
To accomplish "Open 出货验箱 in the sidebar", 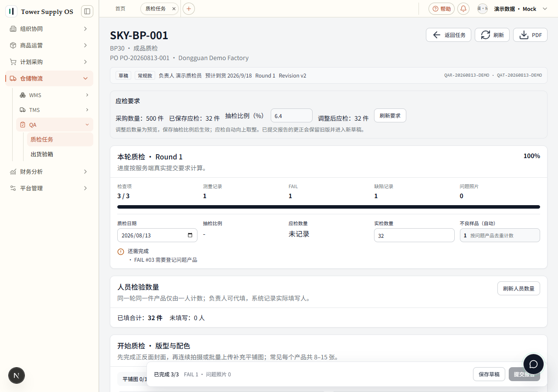I will (60, 154).
